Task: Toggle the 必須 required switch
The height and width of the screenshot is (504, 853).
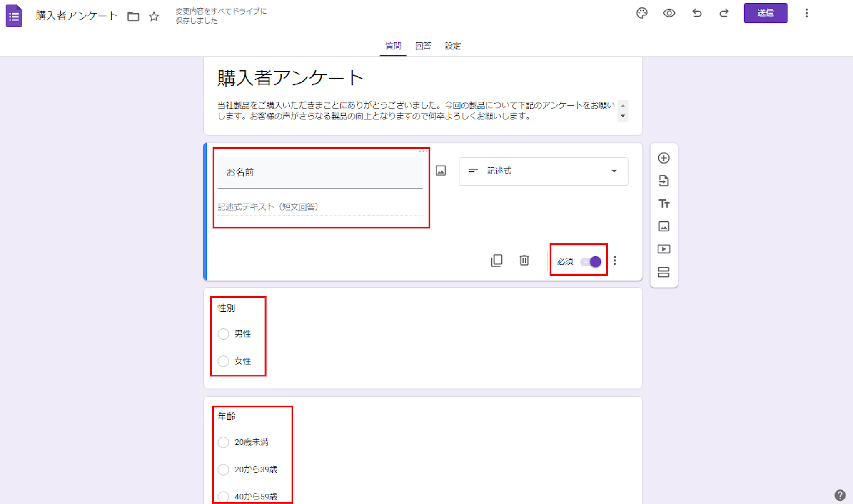Action: [x=591, y=262]
